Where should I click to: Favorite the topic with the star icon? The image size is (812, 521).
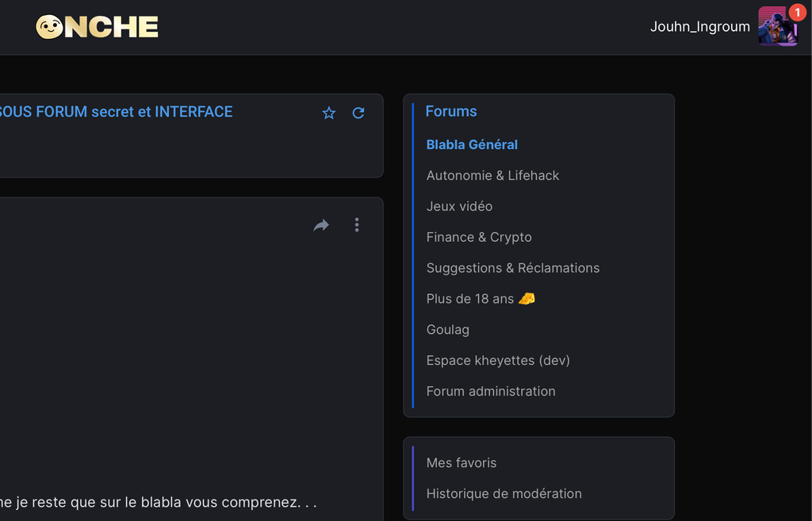[x=329, y=113]
